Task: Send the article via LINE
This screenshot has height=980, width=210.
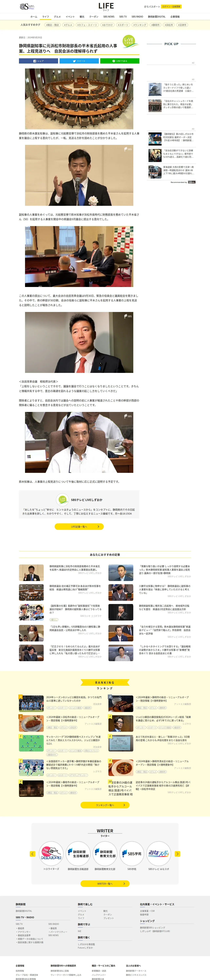Action: [x=120, y=61]
